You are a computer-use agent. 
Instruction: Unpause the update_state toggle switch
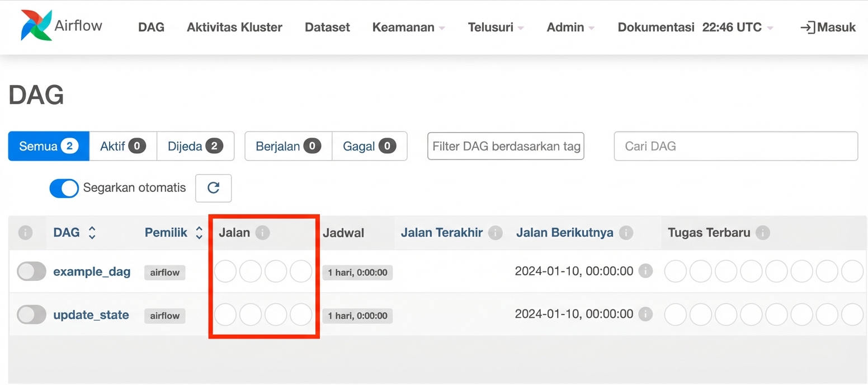(x=31, y=314)
